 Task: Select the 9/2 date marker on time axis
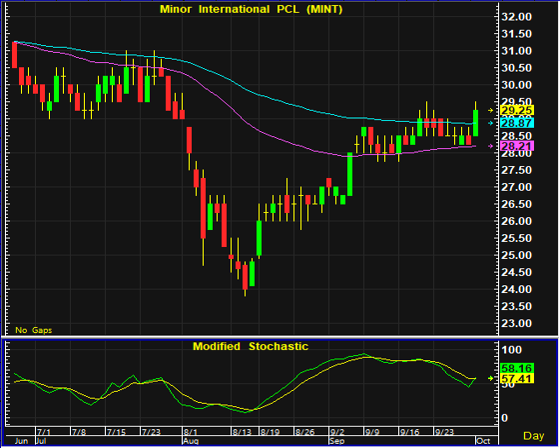(x=337, y=432)
